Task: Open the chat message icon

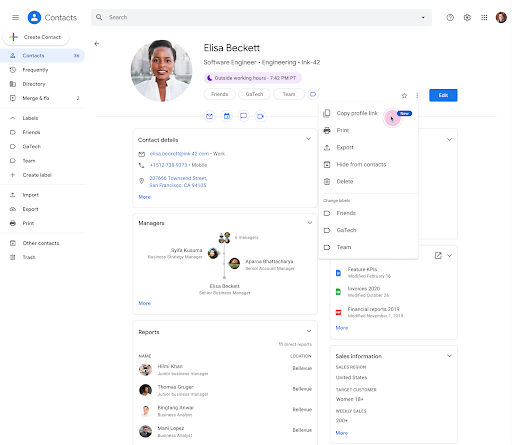Action: click(244, 116)
